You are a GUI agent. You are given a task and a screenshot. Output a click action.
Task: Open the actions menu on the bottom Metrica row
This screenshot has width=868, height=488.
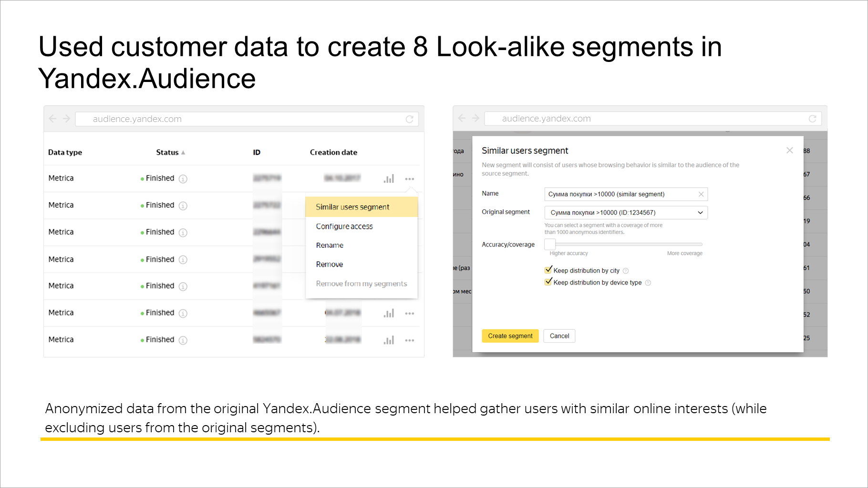click(x=410, y=339)
